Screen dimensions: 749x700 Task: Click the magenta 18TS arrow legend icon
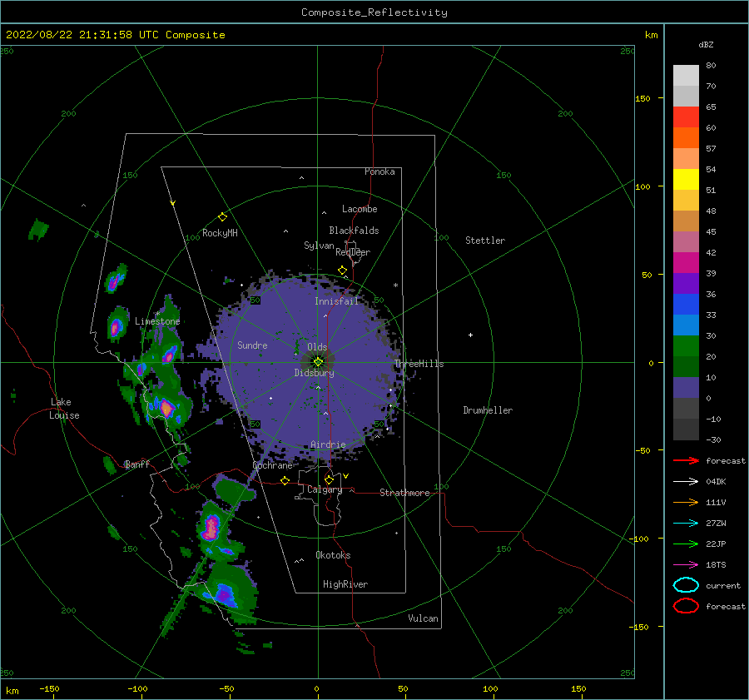(x=686, y=565)
